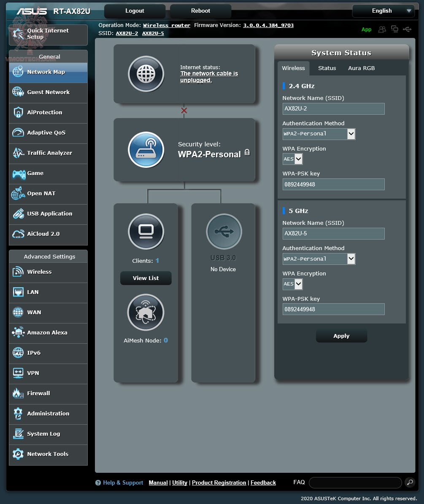Image resolution: width=424 pixels, height=504 pixels.
Task: Click the App link
Action: click(x=366, y=30)
